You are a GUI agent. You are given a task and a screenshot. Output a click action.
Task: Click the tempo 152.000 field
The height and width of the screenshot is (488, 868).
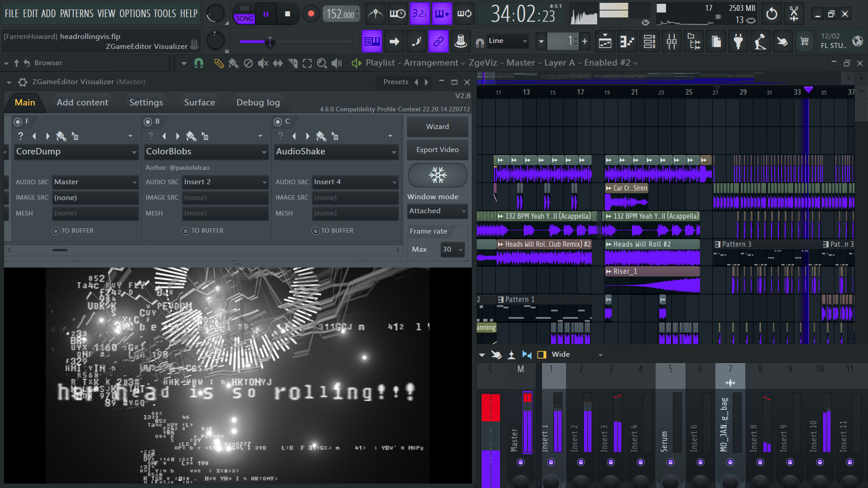click(x=341, y=14)
